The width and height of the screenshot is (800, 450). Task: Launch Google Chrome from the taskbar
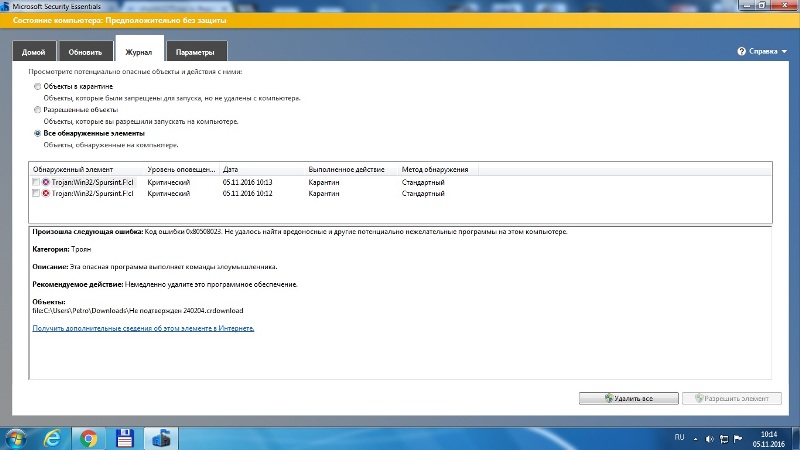[x=88, y=437]
